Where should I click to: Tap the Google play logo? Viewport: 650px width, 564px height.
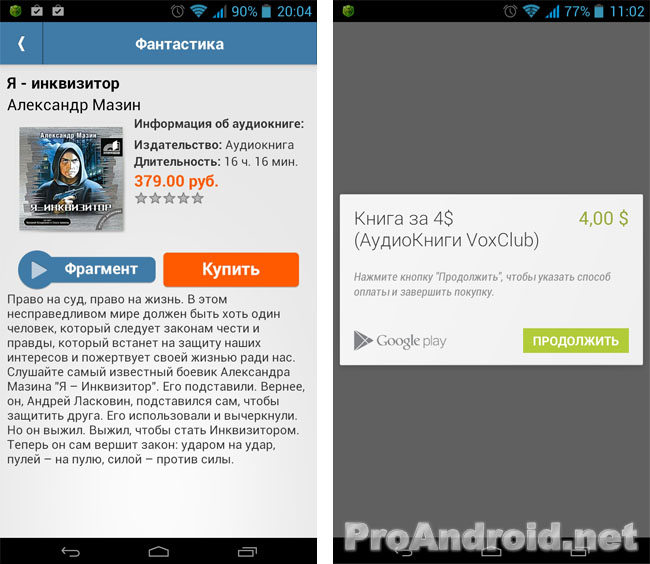tap(400, 341)
